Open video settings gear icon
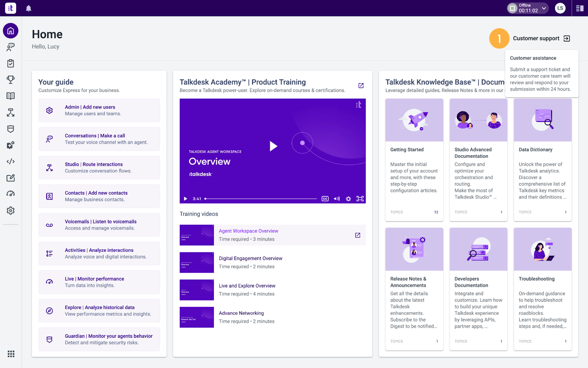 [x=348, y=199]
